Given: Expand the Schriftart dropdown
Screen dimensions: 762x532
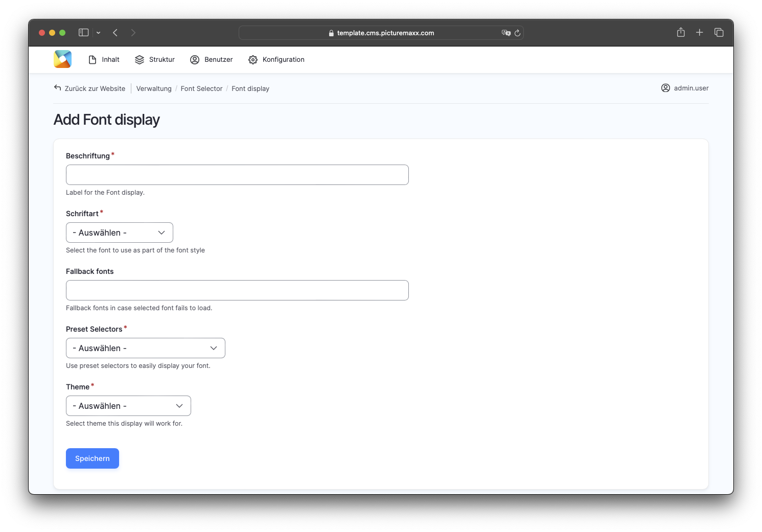Looking at the screenshot, I should pyautogui.click(x=120, y=233).
